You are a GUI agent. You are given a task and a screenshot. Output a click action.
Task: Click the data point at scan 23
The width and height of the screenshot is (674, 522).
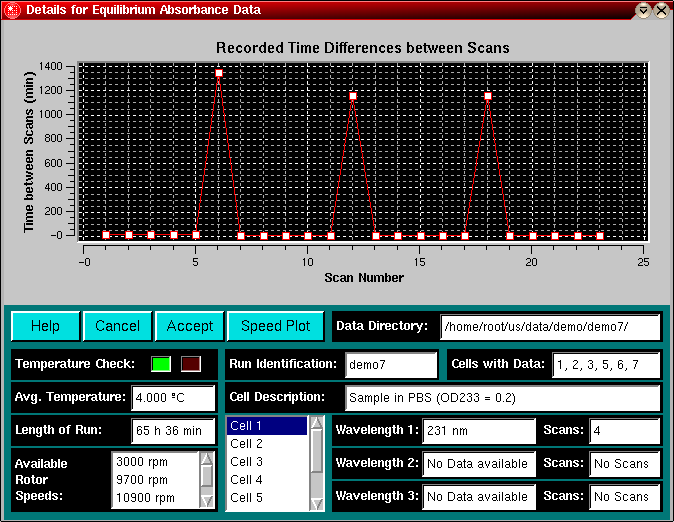tap(600, 236)
